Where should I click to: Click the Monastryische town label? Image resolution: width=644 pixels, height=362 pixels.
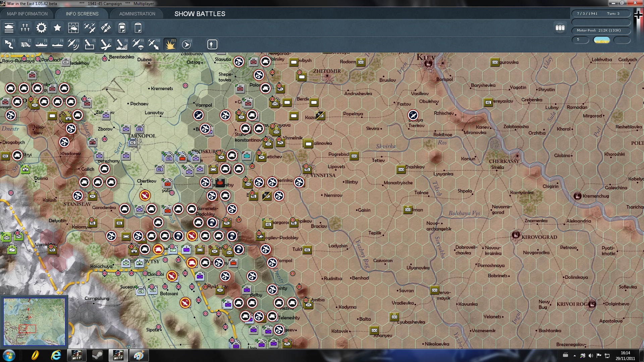[x=398, y=183]
